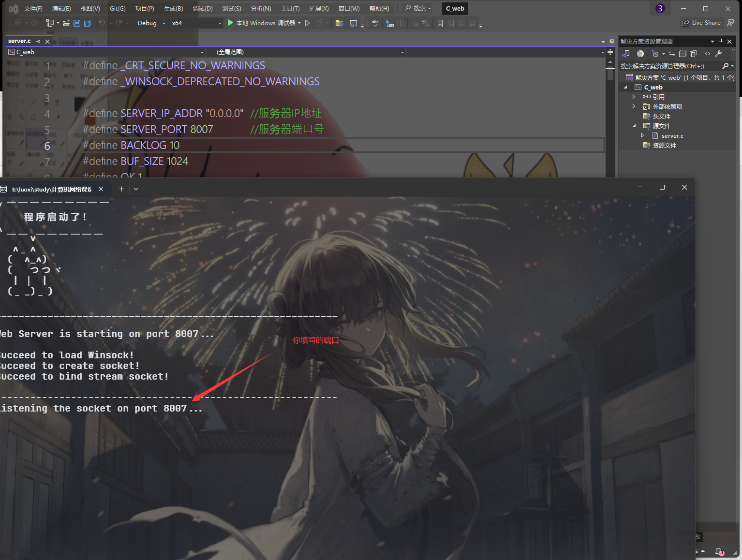Click the Solution Explorer pending changes clock filter
The height and width of the screenshot is (560, 742).
pyautogui.click(x=655, y=54)
